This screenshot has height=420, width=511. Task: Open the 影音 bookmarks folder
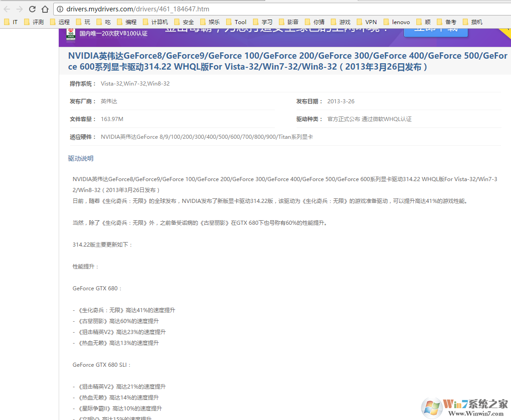[x=289, y=22]
